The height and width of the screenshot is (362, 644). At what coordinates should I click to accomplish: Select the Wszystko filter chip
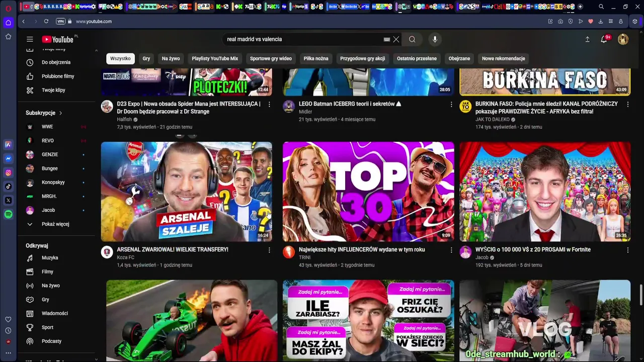tap(120, 58)
